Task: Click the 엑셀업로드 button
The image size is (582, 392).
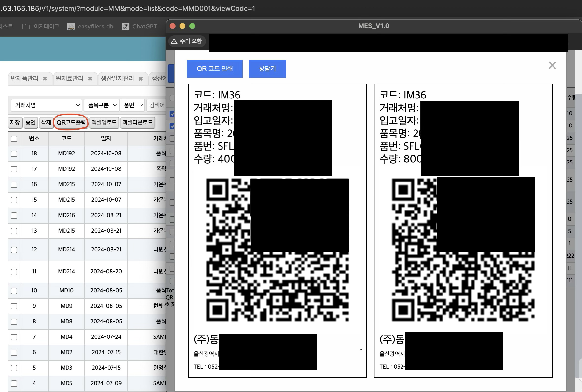Action: coord(104,123)
